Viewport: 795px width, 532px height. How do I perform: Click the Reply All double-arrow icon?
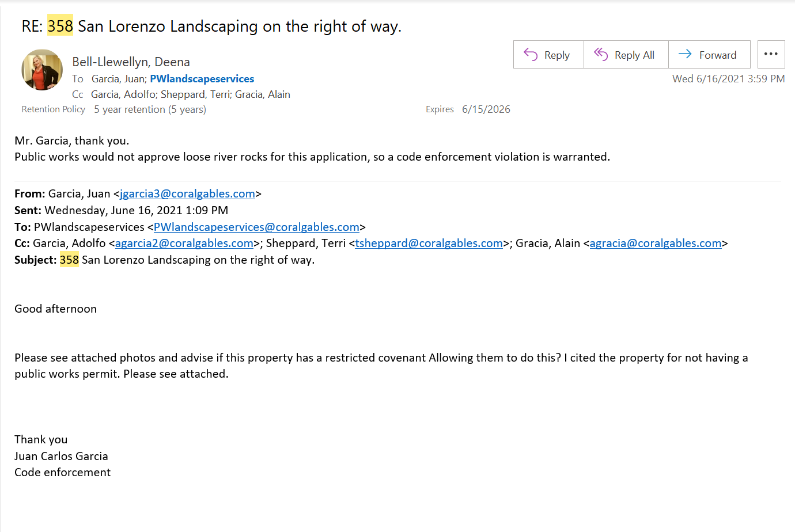(x=601, y=54)
